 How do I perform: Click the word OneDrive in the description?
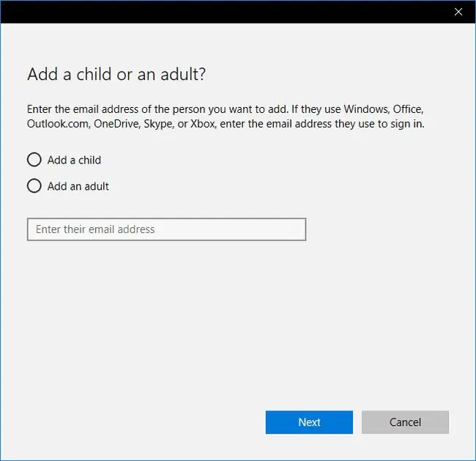pyautogui.click(x=116, y=124)
